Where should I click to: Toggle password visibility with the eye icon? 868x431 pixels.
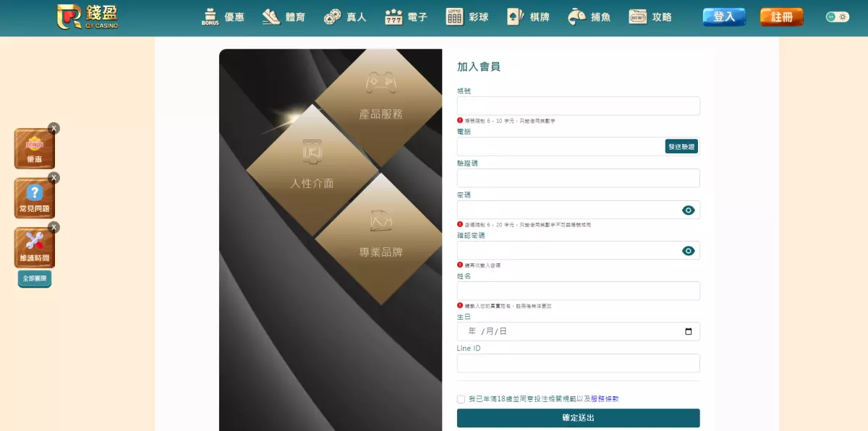click(x=687, y=210)
